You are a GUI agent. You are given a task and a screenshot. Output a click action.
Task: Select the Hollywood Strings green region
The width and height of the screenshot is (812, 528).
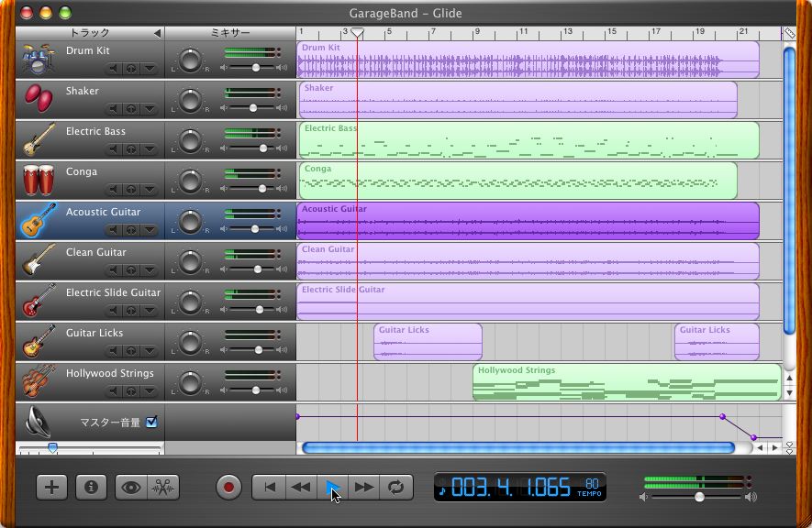[627, 381]
